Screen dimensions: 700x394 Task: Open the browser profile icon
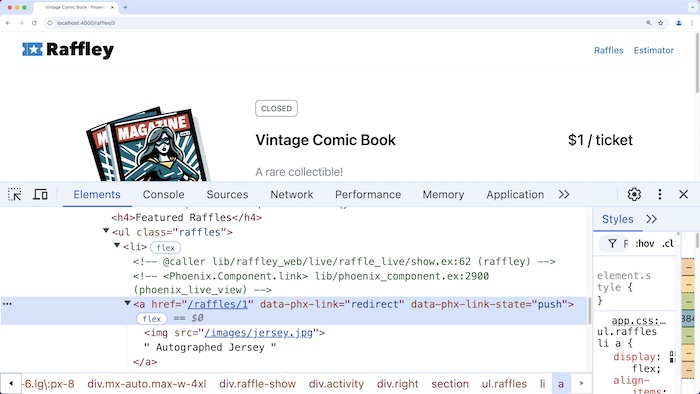pyautogui.click(x=679, y=23)
